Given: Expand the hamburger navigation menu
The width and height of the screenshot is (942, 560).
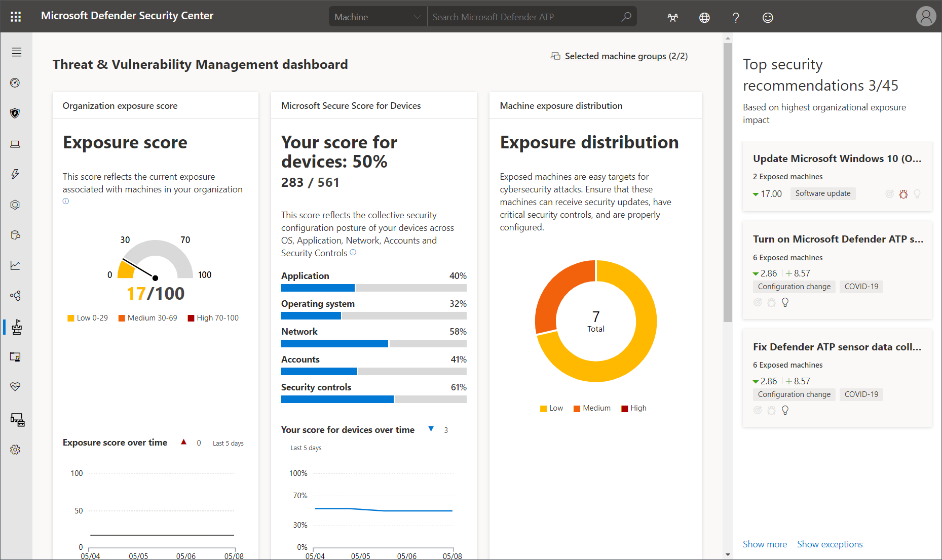Looking at the screenshot, I should click(x=16, y=52).
